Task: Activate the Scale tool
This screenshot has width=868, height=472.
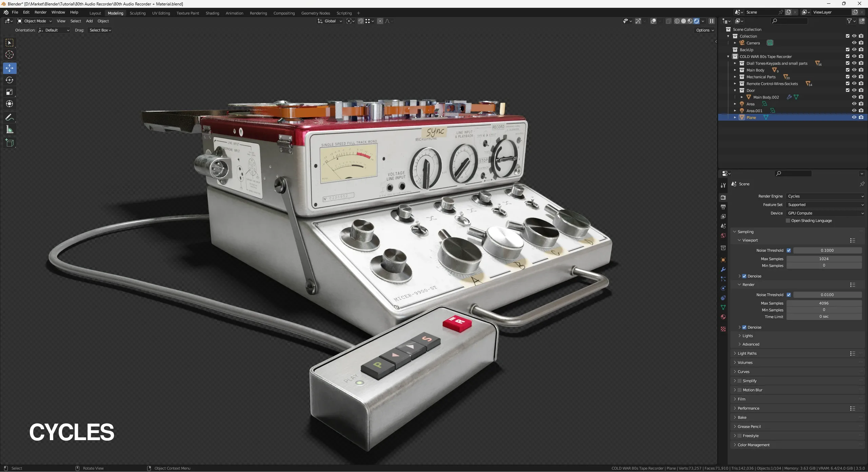Action: pyautogui.click(x=9, y=91)
